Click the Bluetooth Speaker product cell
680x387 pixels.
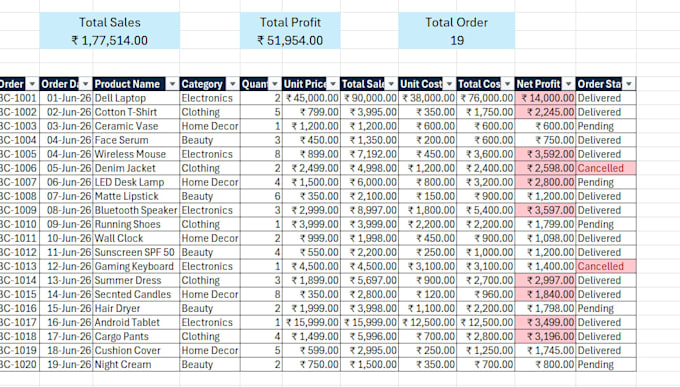coord(136,210)
